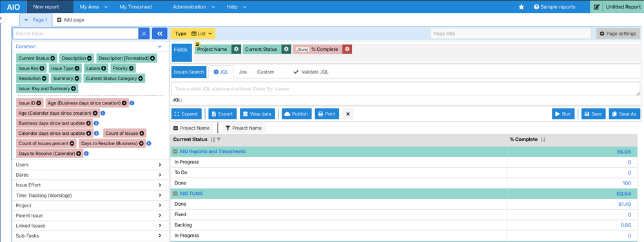This screenshot has width=644, height=242.
Task: Click the Untitled Report button
Action: click(x=616, y=7)
